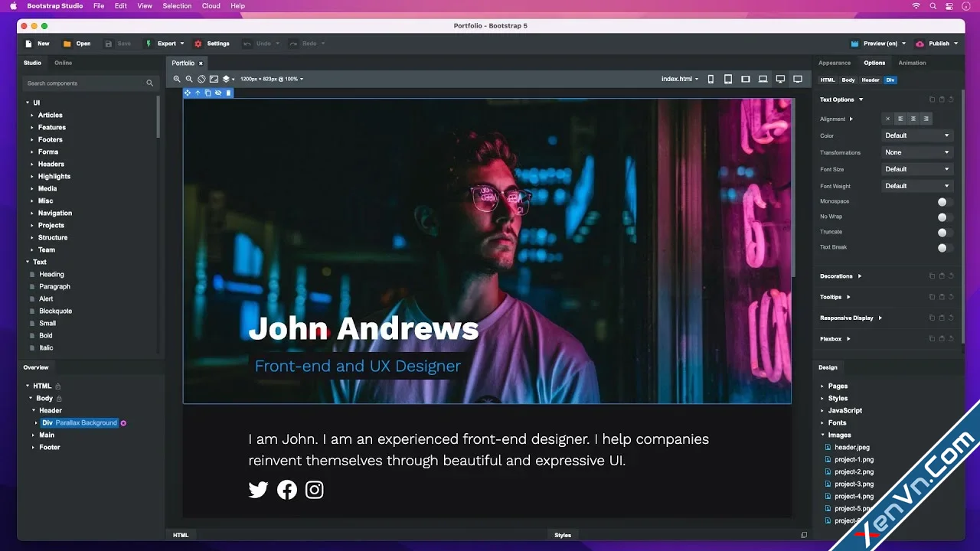
Task: Select the phone portrait device preview
Action: click(710, 79)
